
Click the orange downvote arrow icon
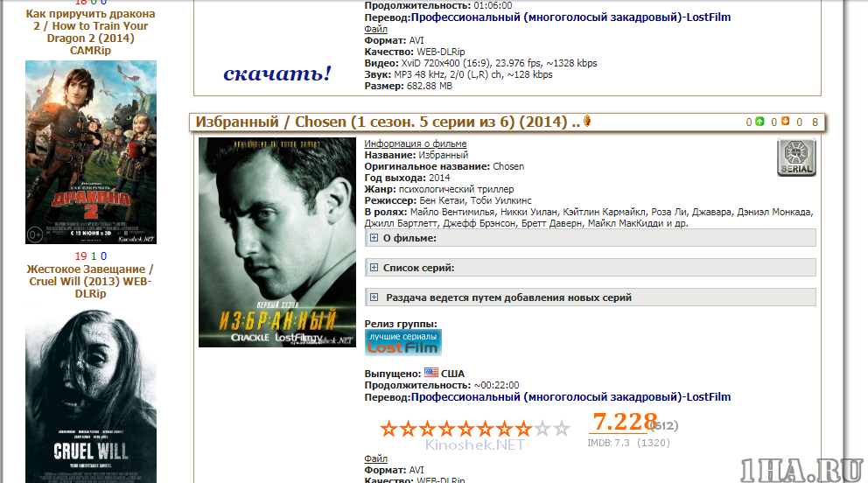pyautogui.click(x=785, y=121)
